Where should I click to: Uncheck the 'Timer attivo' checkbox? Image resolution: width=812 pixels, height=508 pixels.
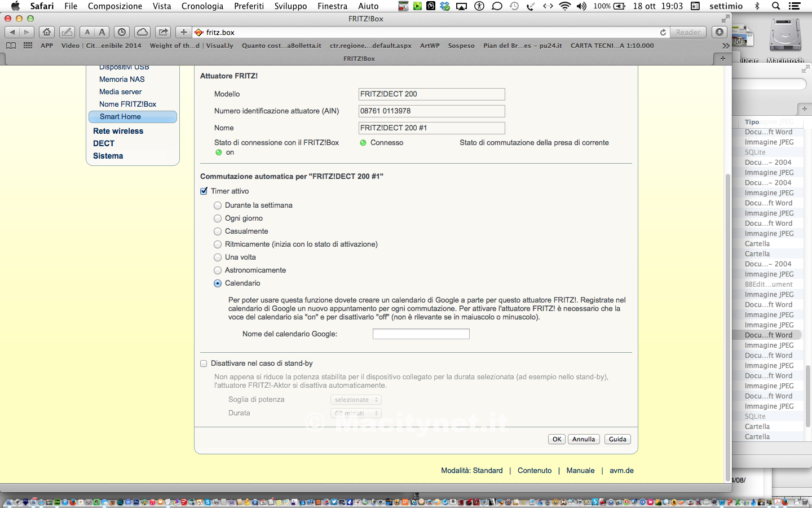tap(204, 191)
